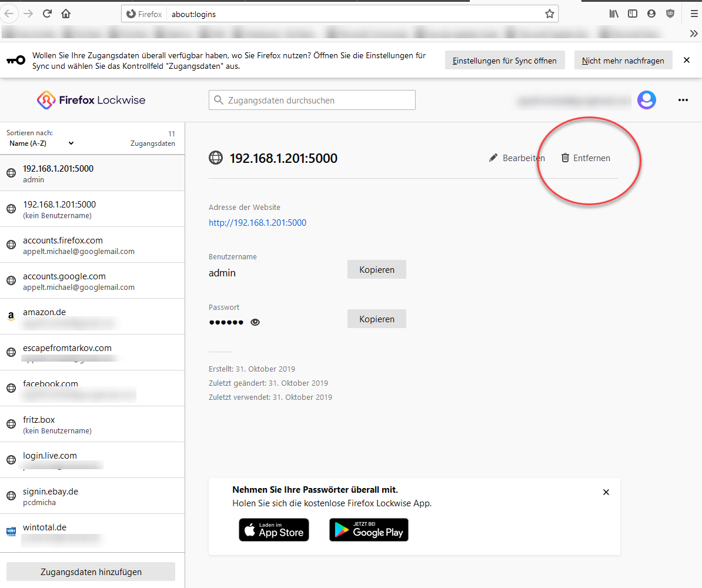Copy the password with Kopieren
Image resolution: width=702 pixels, height=588 pixels.
click(x=376, y=319)
